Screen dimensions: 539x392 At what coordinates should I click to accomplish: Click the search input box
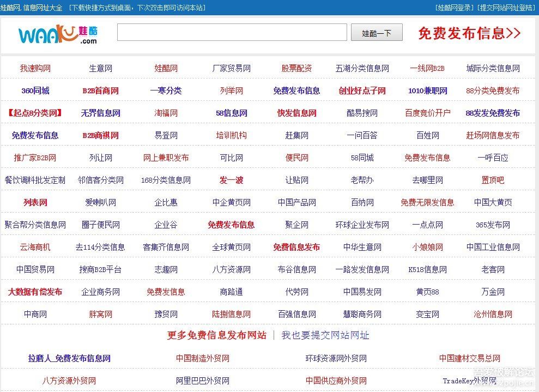(x=232, y=33)
